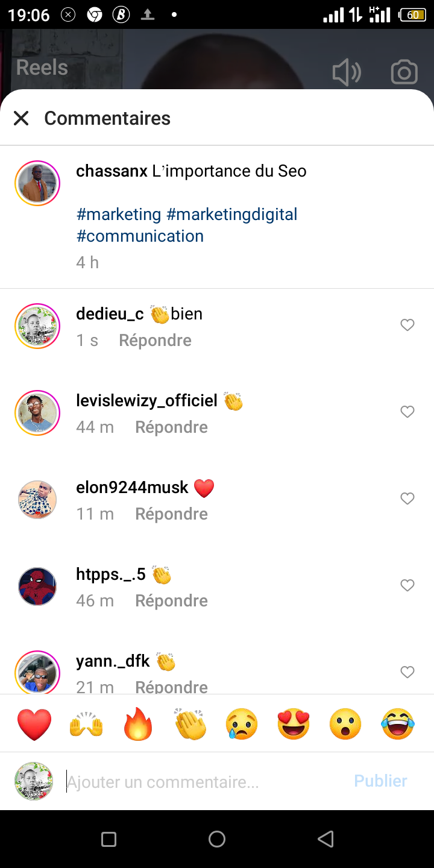Viewport: 434px width, 868px height.
Task: Reply to dedieu_c's comment
Action: [x=155, y=341]
